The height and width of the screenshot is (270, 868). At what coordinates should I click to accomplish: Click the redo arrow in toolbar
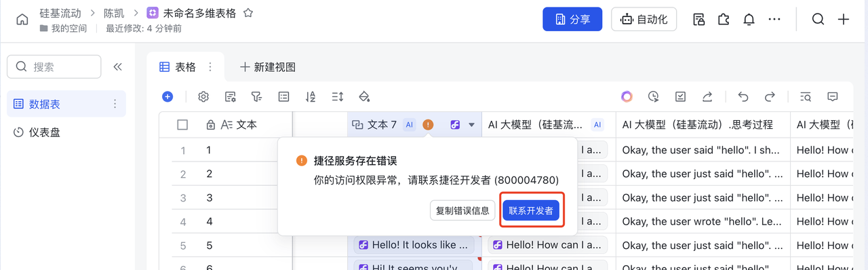[x=770, y=97]
